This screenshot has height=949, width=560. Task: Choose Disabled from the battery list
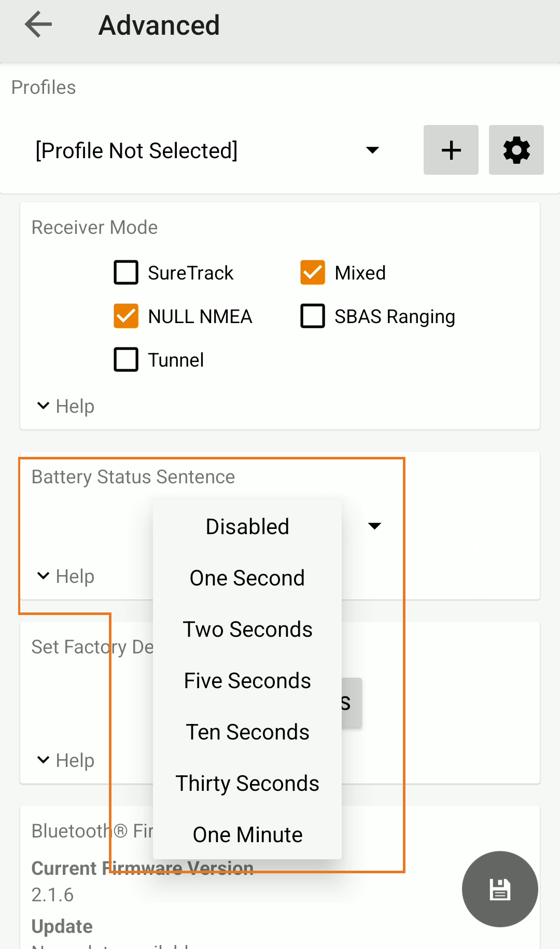point(247,526)
